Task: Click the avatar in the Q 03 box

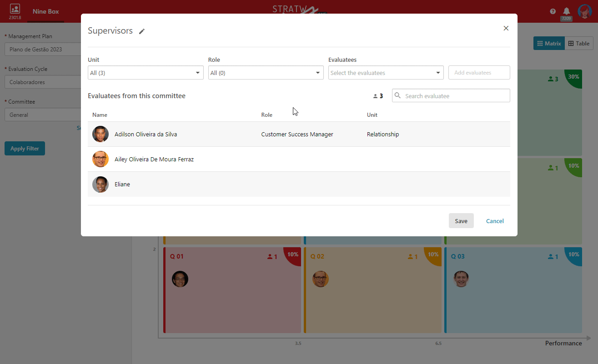Action: click(x=461, y=279)
